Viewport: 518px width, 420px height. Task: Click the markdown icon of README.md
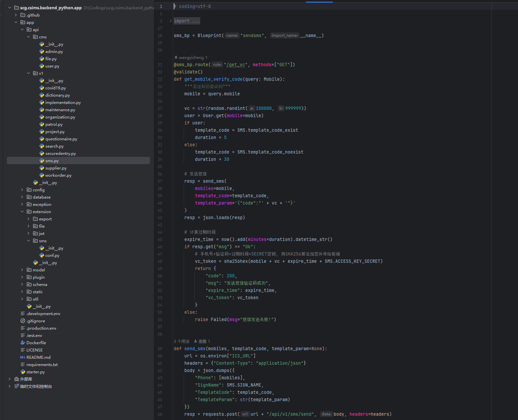click(23, 357)
